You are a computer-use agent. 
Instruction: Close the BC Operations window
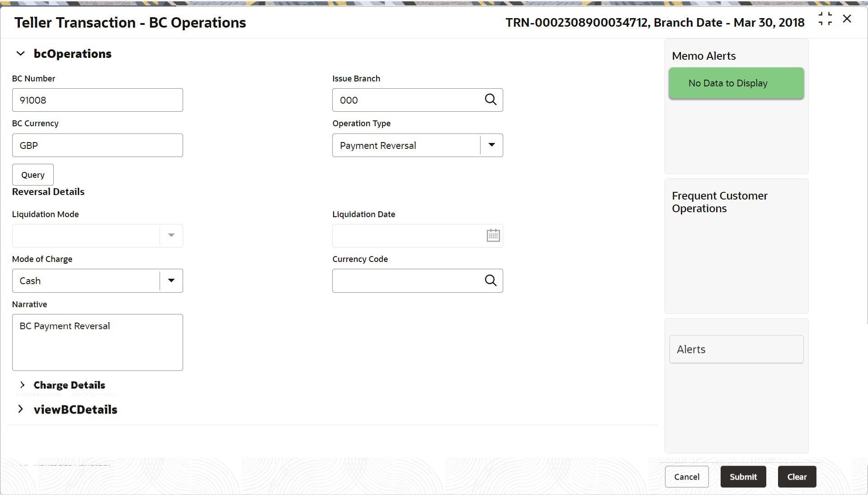point(847,19)
